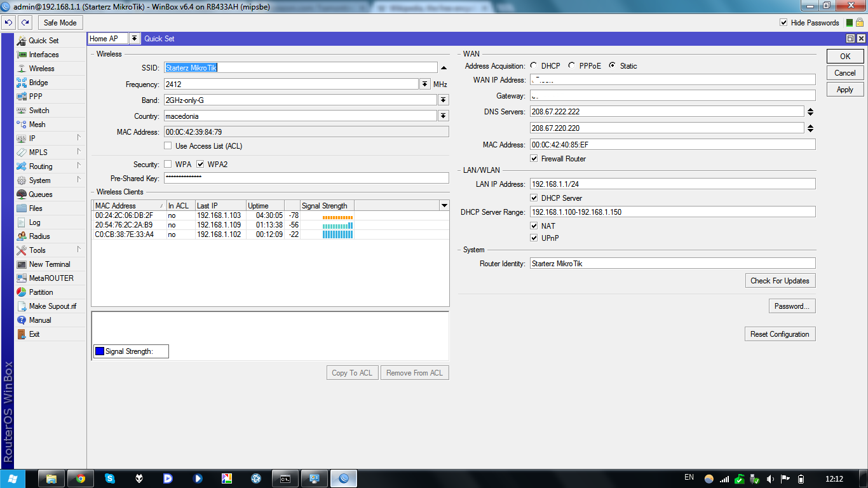Toggle the Hide Passwords checkbox
868x488 pixels.
click(783, 23)
